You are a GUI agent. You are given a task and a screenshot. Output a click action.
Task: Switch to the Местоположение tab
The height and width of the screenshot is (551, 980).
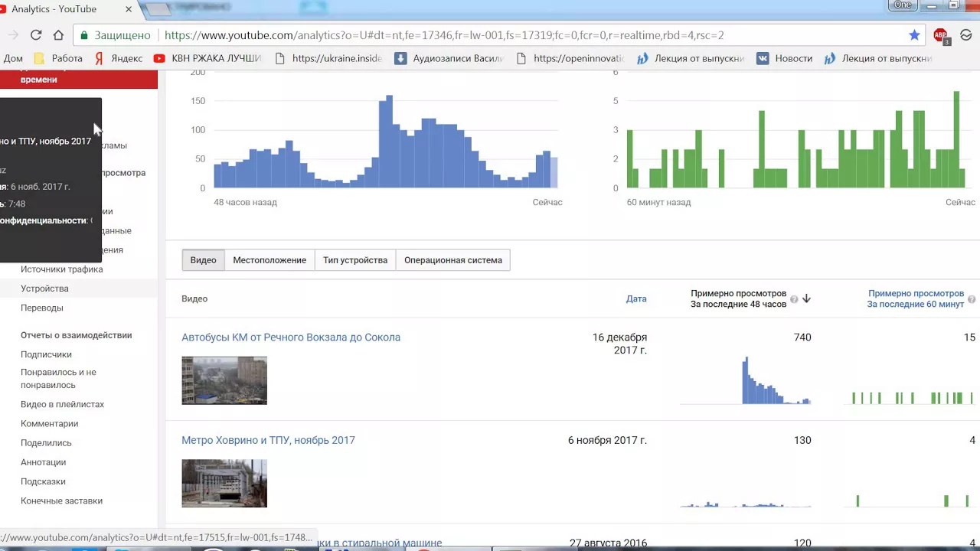pyautogui.click(x=269, y=260)
